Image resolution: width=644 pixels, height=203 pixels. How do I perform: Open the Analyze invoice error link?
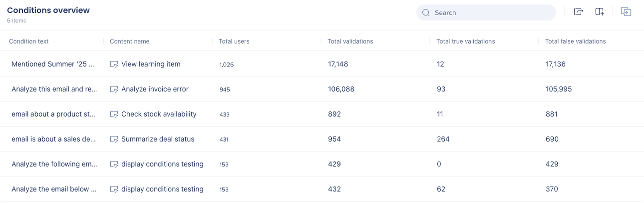coord(155,89)
